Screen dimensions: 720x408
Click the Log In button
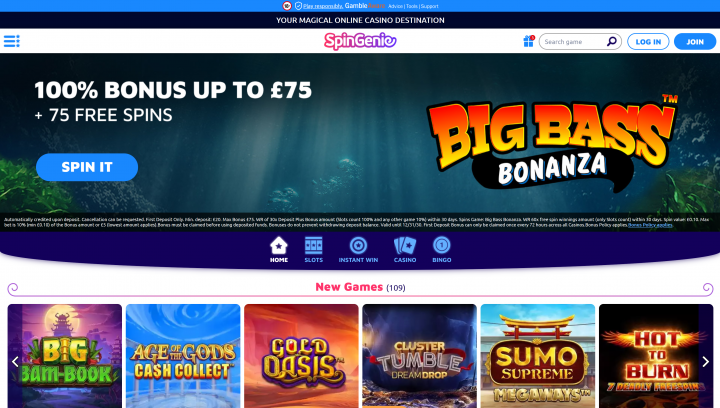tap(648, 41)
